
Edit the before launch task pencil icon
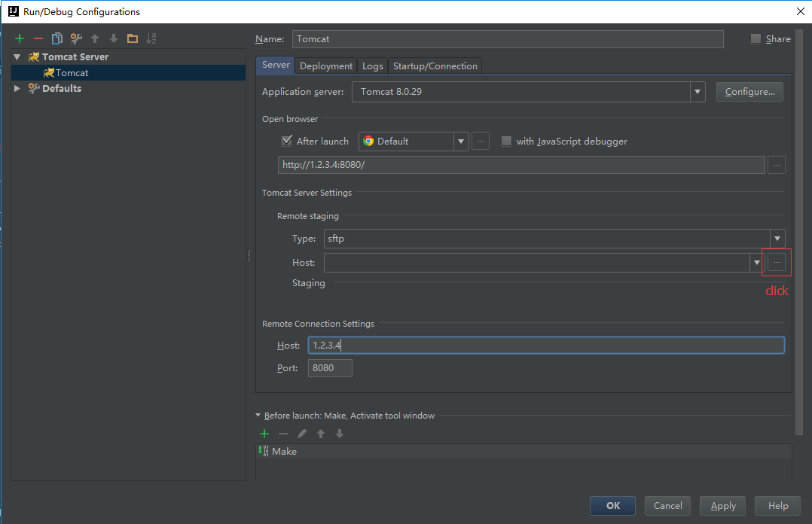[x=302, y=434]
